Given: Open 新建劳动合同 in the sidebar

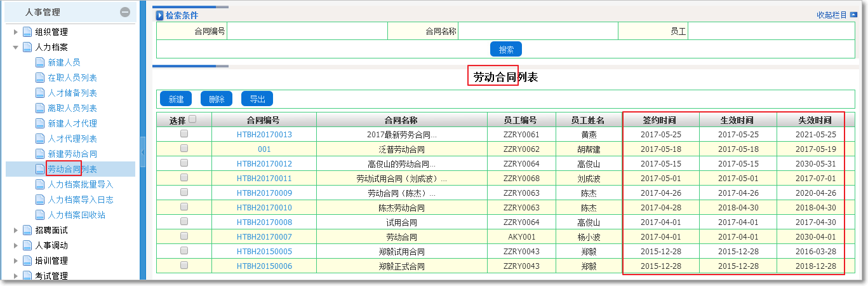Looking at the screenshot, I should [x=72, y=154].
